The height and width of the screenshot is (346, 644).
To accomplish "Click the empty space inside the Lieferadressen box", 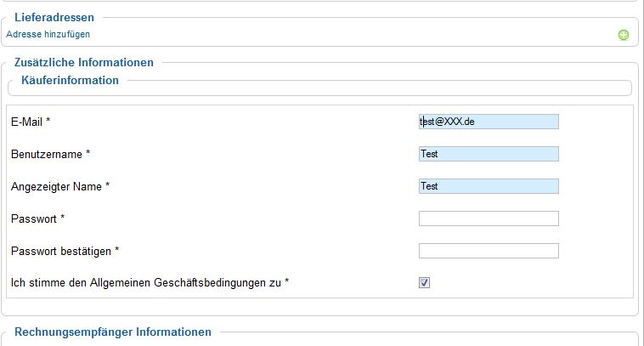I will pos(340,35).
